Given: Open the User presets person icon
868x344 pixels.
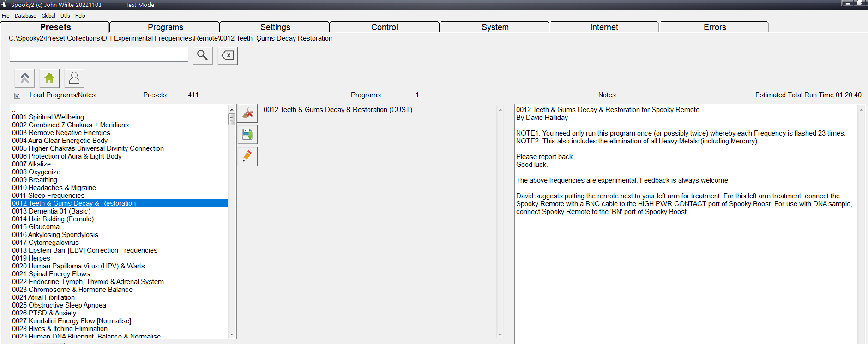Looking at the screenshot, I should pyautogui.click(x=74, y=78).
